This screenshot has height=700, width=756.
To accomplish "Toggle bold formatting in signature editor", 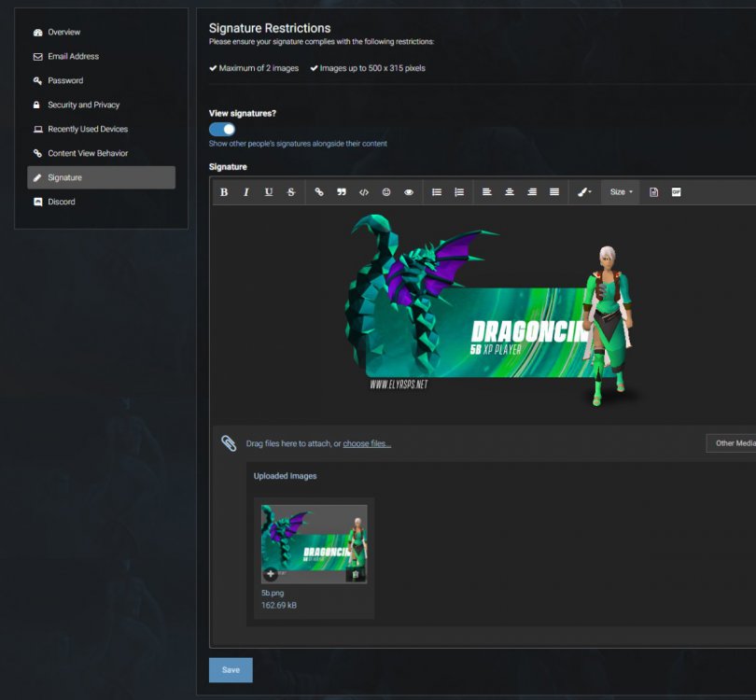I will (224, 192).
